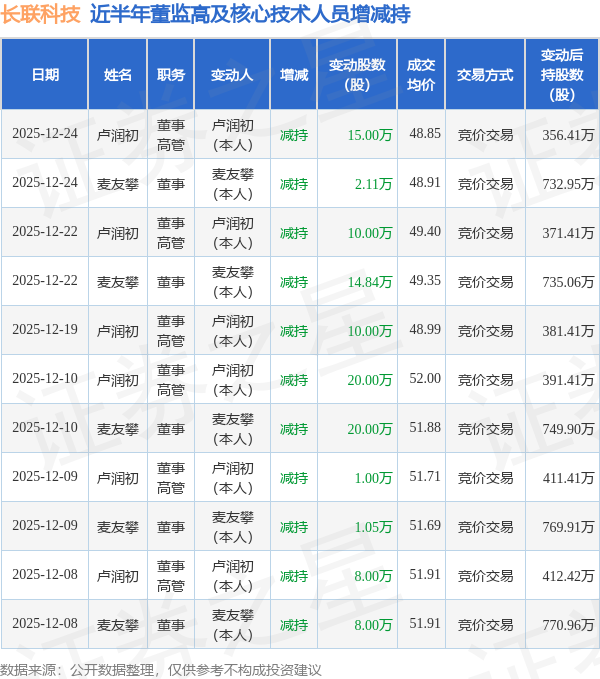Select share change value 1.00万
Viewport: 600px width, 679px height.
point(374,478)
